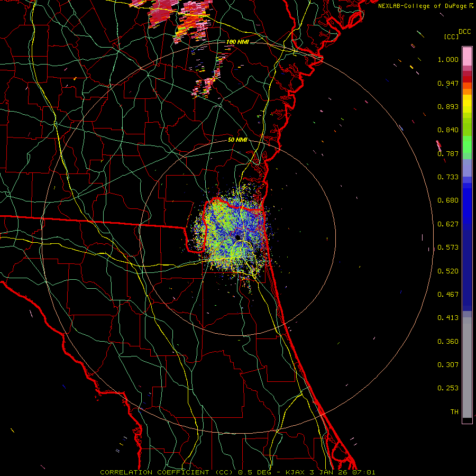Click the 0.680 scale value
476x476 pixels.
tap(448, 200)
